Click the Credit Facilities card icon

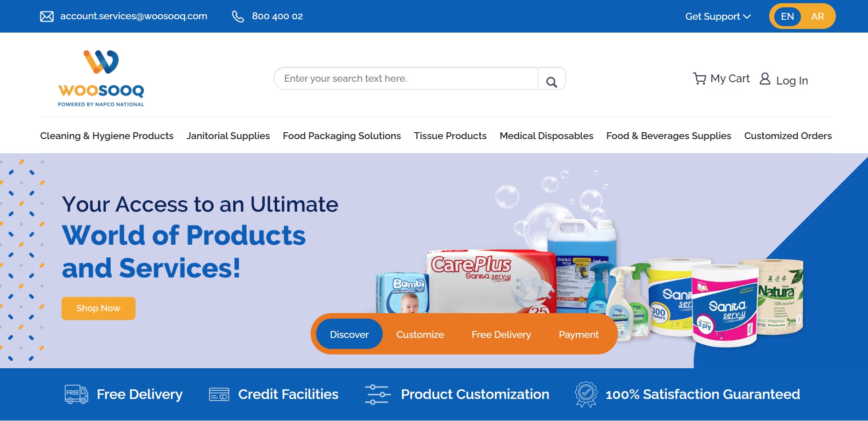click(219, 394)
